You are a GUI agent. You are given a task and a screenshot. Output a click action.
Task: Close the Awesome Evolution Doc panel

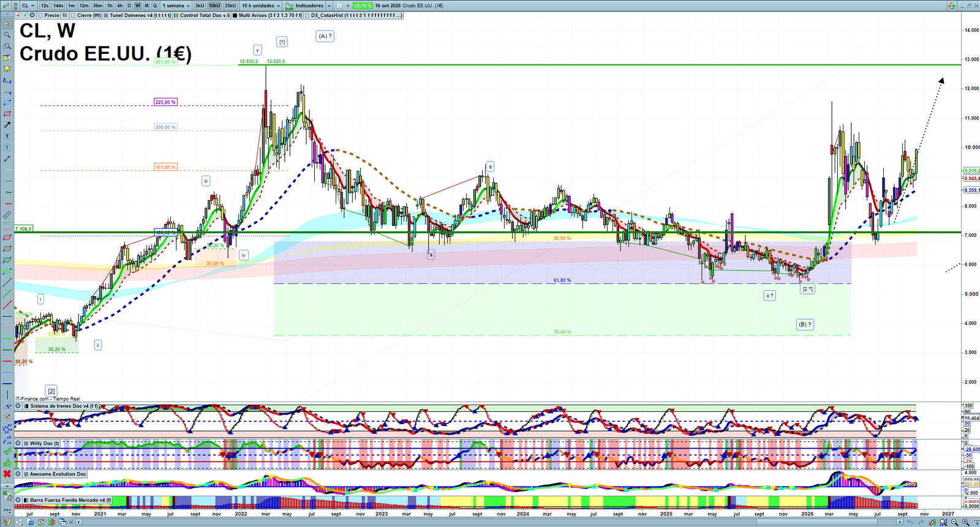(18, 474)
